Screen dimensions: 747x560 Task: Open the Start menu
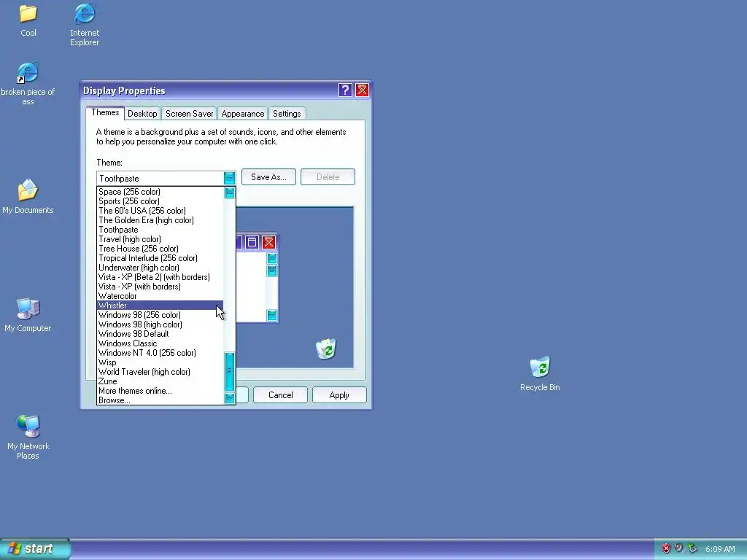35,548
